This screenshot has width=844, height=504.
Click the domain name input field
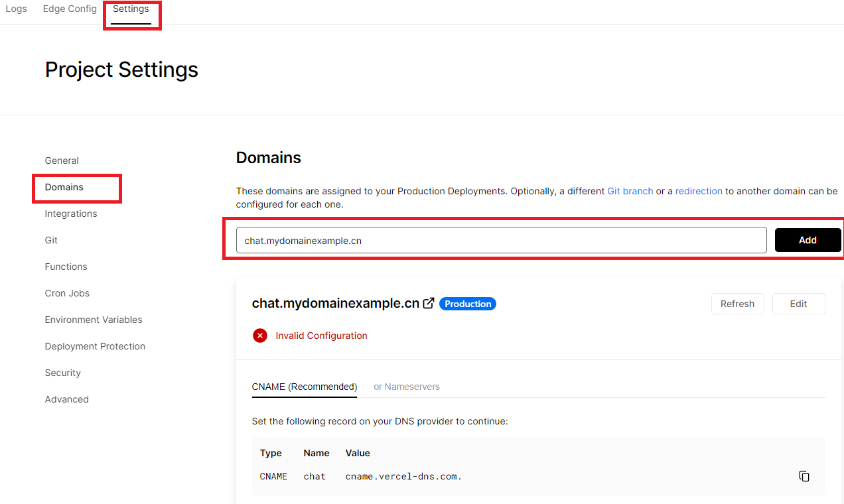point(501,240)
